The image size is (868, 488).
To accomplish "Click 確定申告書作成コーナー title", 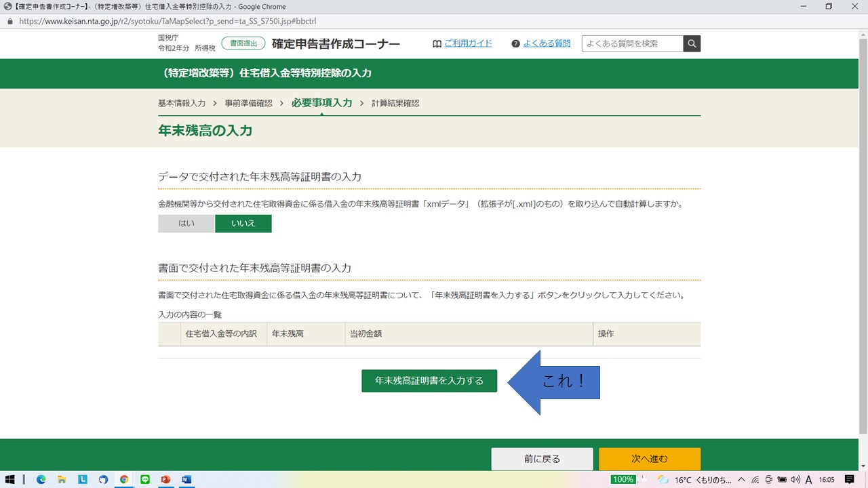I will point(336,44).
